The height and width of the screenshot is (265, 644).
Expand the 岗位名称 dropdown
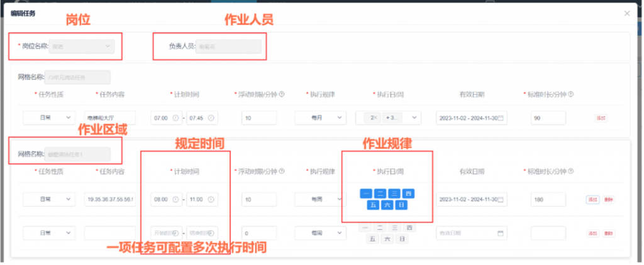(108, 46)
